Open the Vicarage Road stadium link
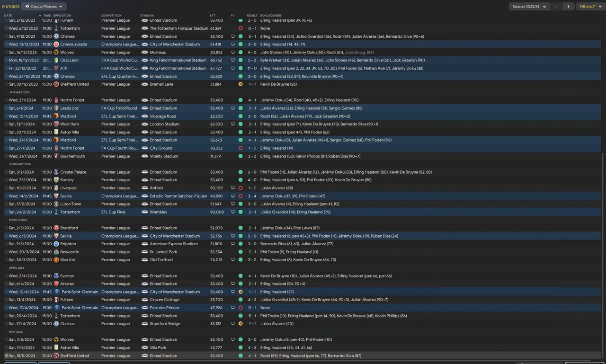This screenshot has width=606, height=364. (163, 116)
